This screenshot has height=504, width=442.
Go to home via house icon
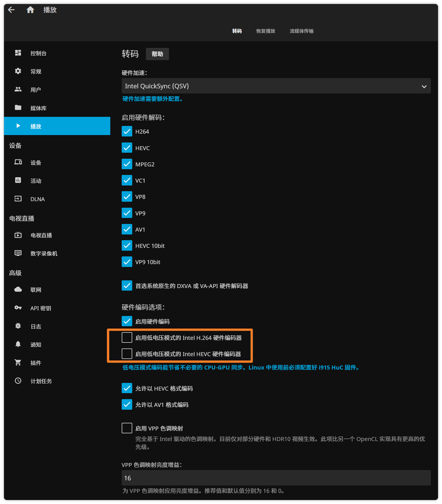tap(30, 10)
